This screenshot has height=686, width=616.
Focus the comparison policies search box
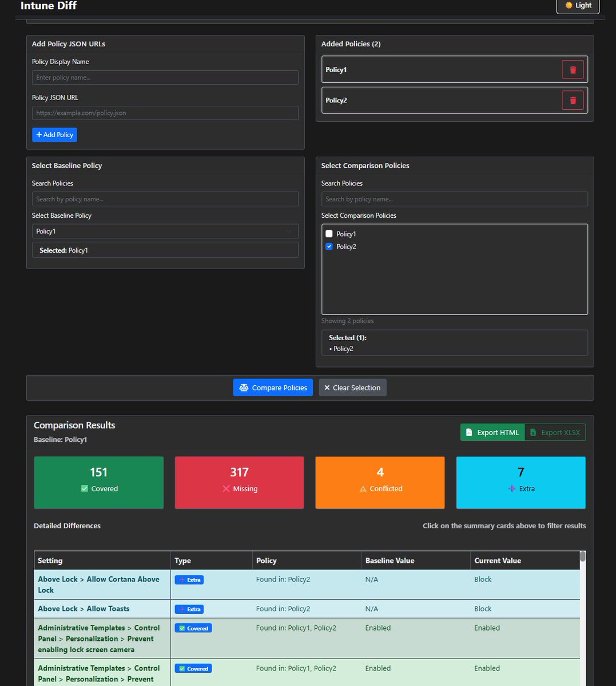click(454, 199)
